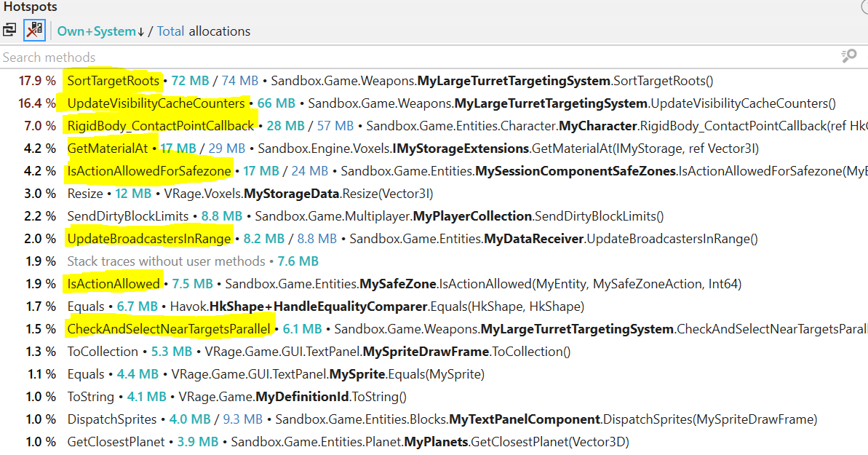The height and width of the screenshot is (455, 868).
Task: Focus the Search methods field
Action: click(364, 57)
